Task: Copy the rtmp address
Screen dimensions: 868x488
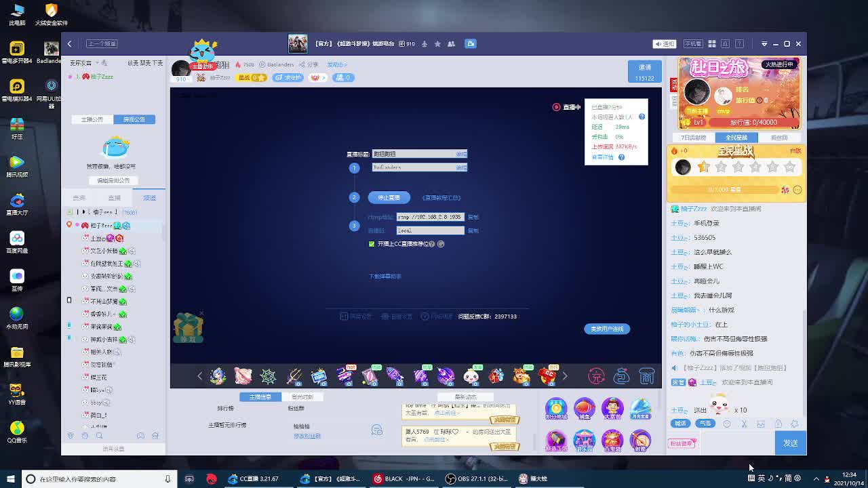Action: (473, 217)
